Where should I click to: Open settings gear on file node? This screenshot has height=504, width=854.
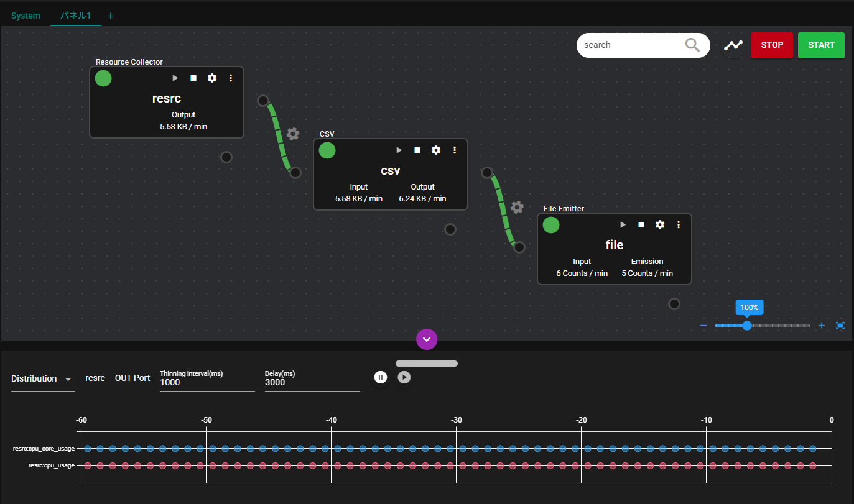pyautogui.click(x=660, y=225)
